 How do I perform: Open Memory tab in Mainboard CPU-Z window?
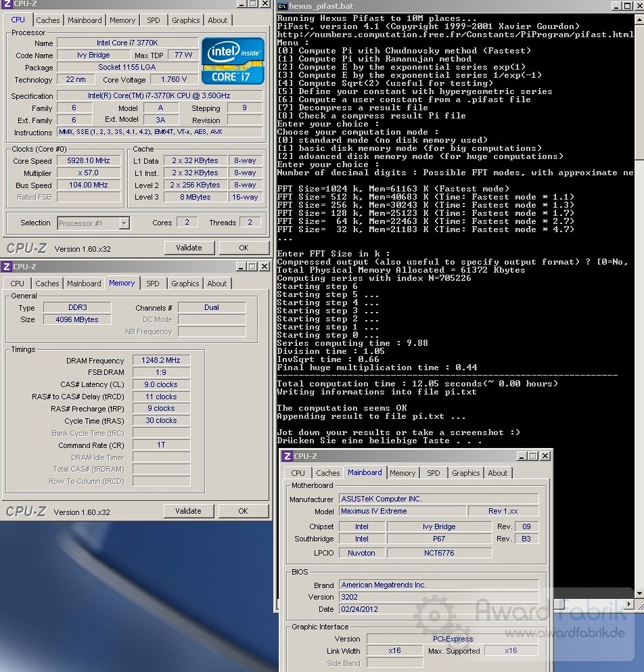coord(402,473)
